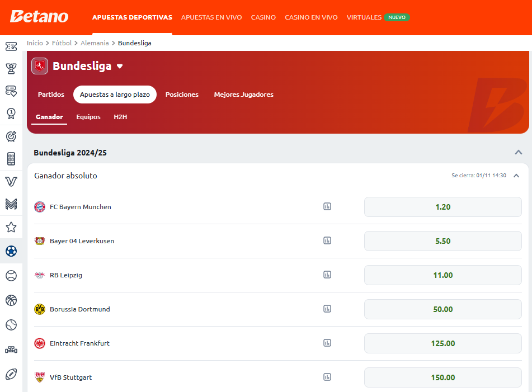The width and height of the screenshot is (532, 392).
Task: Open stats icon for FC Bayern Munchen
Action: tap(327, 206)
